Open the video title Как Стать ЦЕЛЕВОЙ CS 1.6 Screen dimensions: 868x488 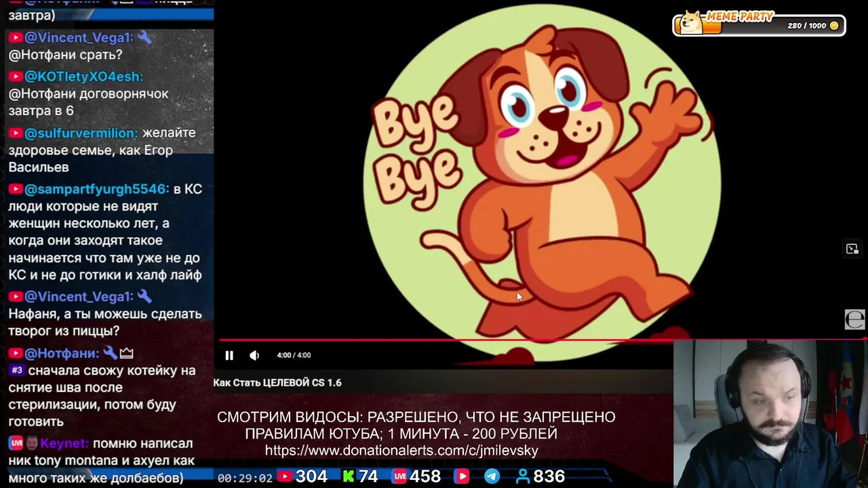point(277,383)
